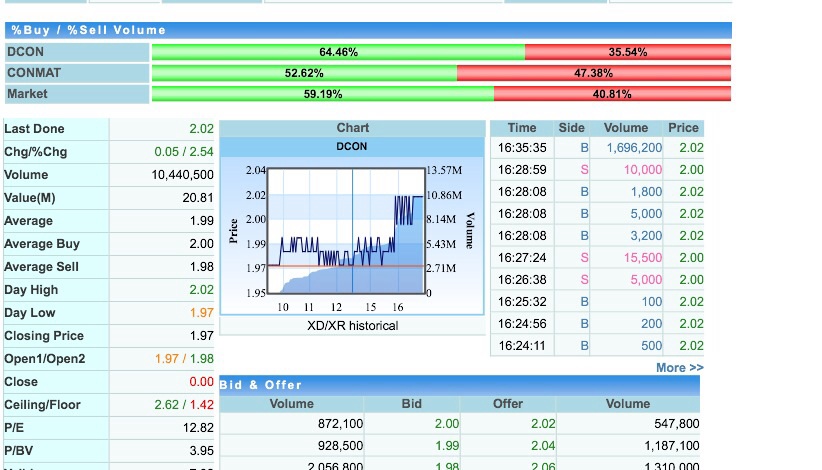Viewport: 822px width, 470px height.
Task: Click the Day Low value 1.97
Action: [201, 313]
